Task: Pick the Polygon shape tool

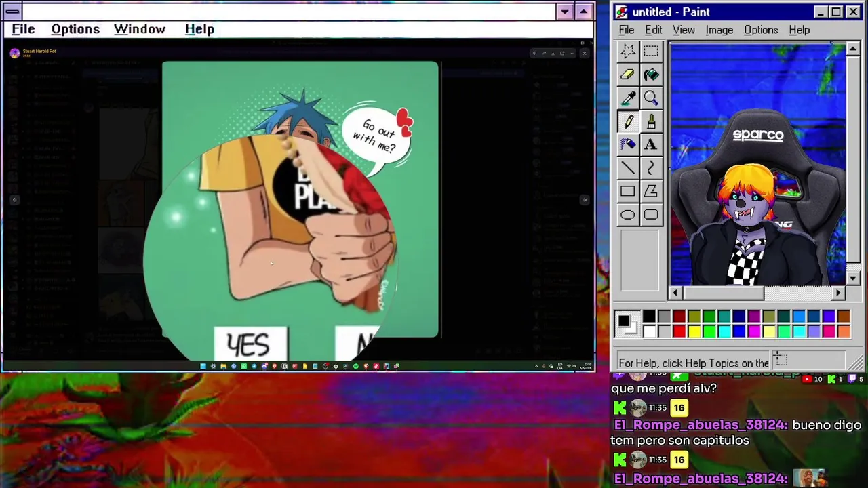Action: [651, 191]
